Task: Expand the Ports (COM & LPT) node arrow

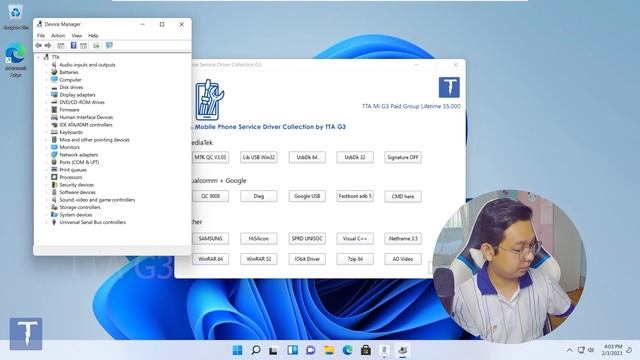Action: (46, 162)
